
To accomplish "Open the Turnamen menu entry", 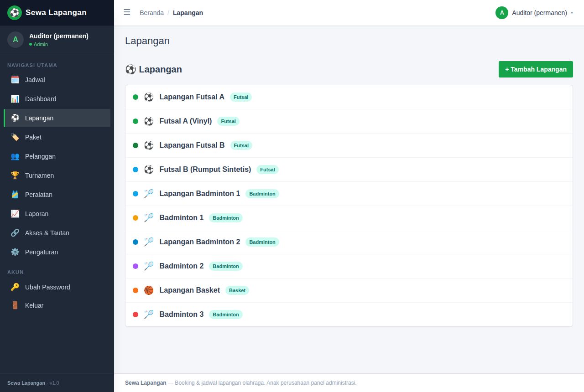I will click(x=57, y=175).
